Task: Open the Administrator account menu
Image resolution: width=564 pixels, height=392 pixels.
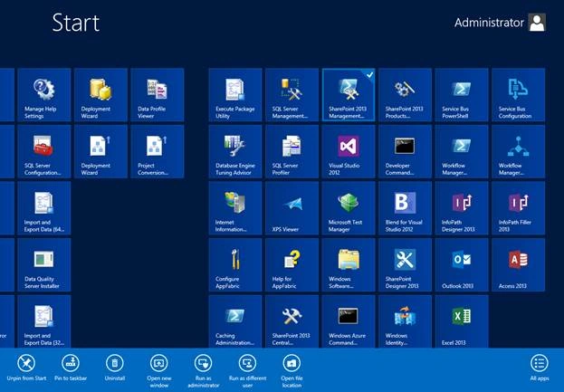Action: (500, 23)
